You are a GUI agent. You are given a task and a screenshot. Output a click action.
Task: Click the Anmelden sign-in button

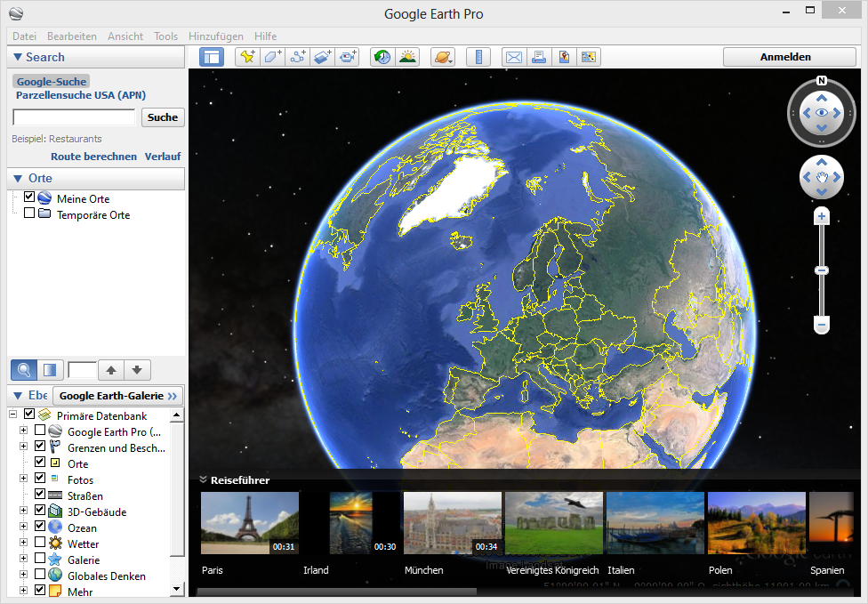coord(789,57)
